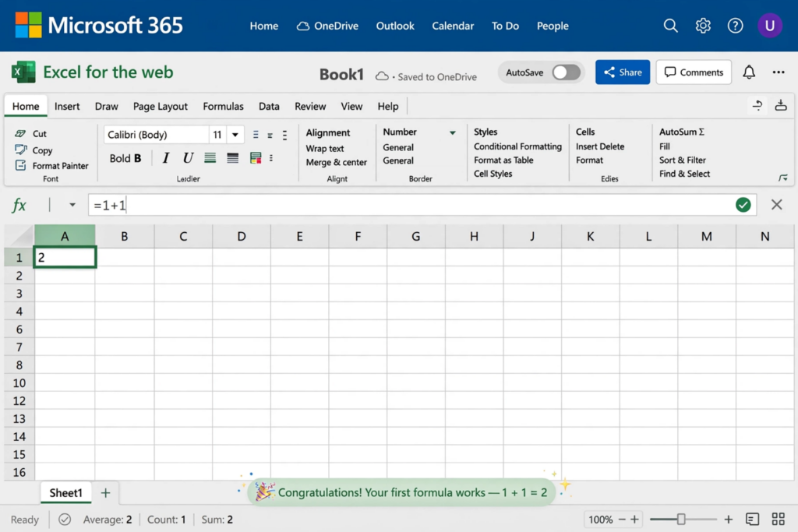The image size is (798, 532).
Task: Open the Data tab
Action: coord(269,106)
